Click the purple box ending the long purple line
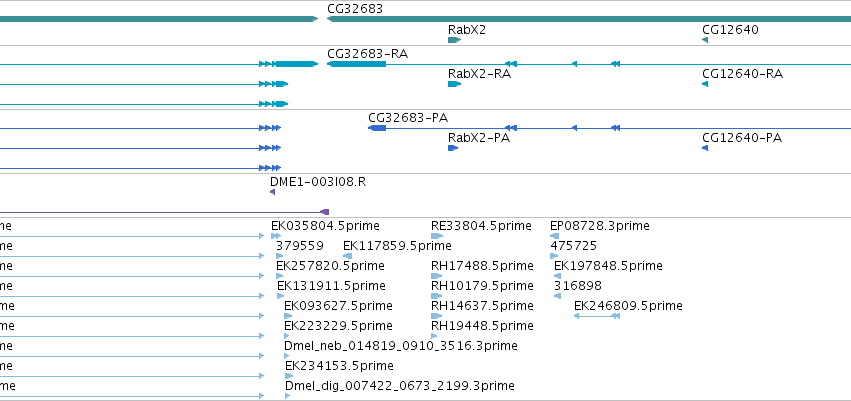The height and width of the screenshot is (401, 851). (325, 212)
